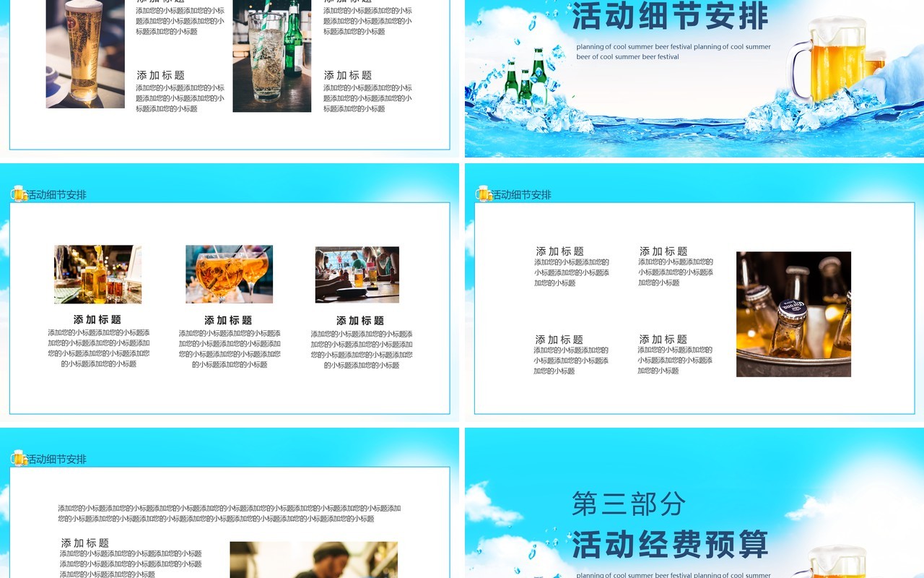Click the body text under the lower heading beside the beer glass
This screenshot has height=578, width=924.
pyautogui.click(x=180, y=98)
